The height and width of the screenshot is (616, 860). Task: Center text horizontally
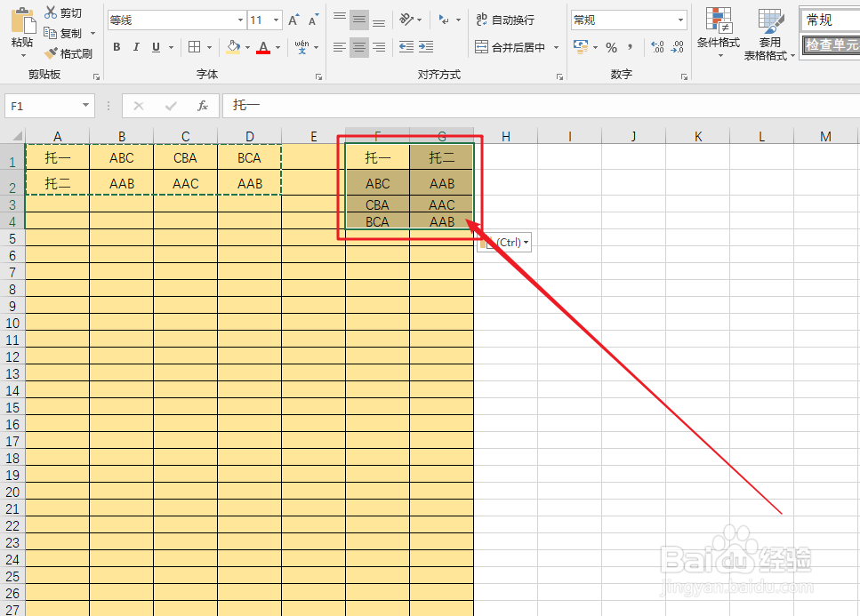(359, 47)
